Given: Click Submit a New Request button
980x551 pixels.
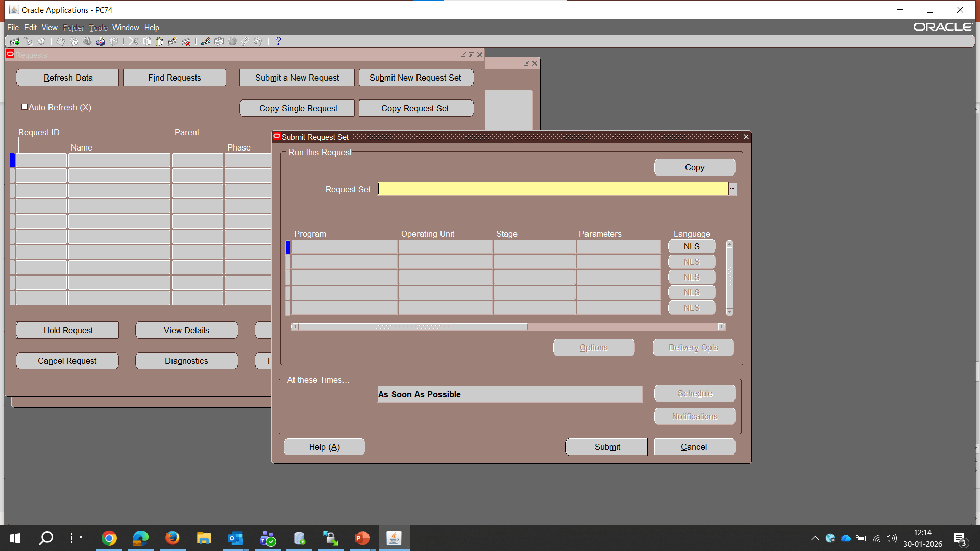Looking at the screenshot, I should point(297,78).
